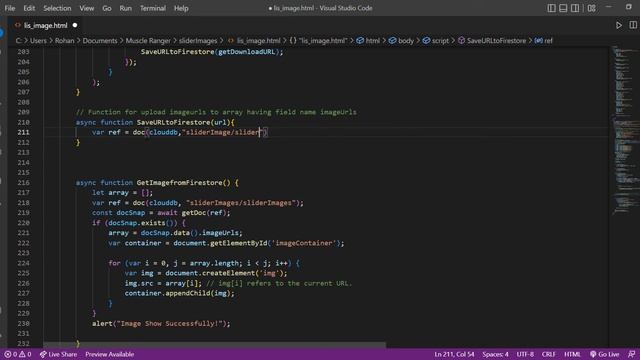Open the Go menu
Image resolution: width=640 pixels, height=360 pixels.
coord(107,8)
